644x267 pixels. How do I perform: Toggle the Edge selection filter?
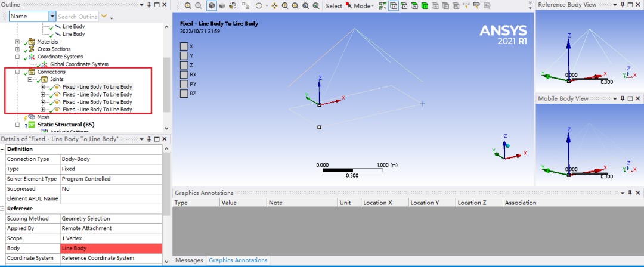click(x=404, y=6)
